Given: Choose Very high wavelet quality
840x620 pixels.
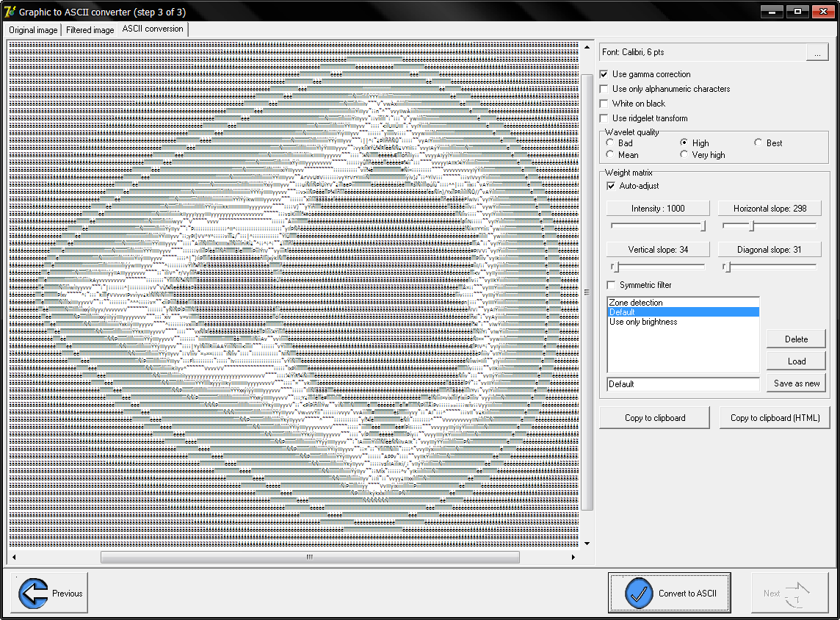Looking at the screenshot, I should pos(684,155).
